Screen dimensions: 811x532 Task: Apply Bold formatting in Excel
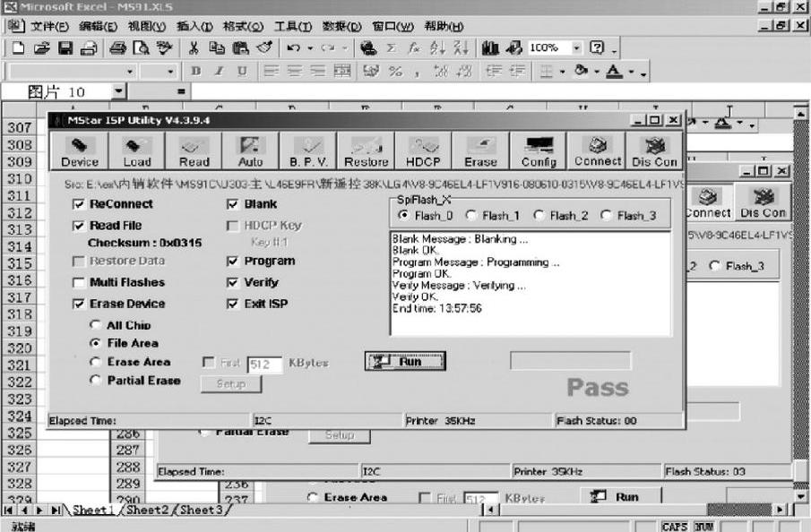tap(195, 71)
